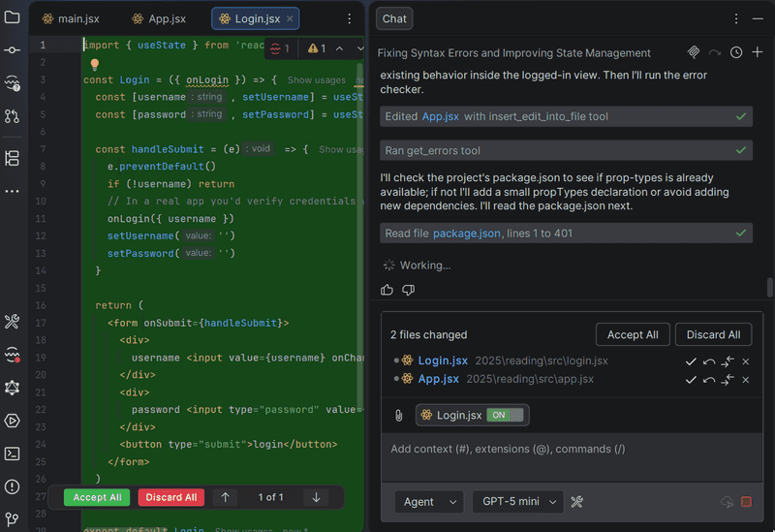The image size is (775, 532).
Task: Accept changes checkmark for App.jsx row
Action: pyautogui.click(x=691, y=380)
